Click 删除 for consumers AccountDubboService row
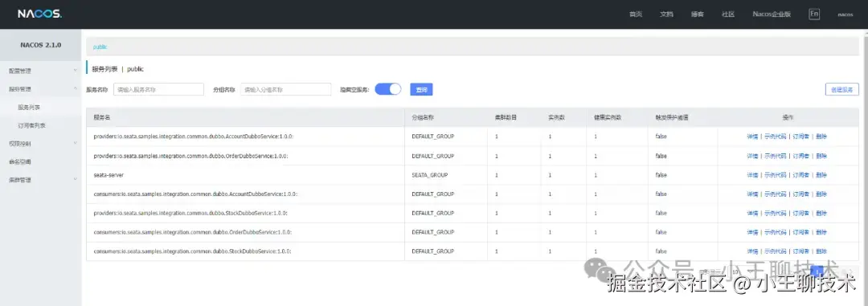The image size is (868, 306). (x=821, y=194)
